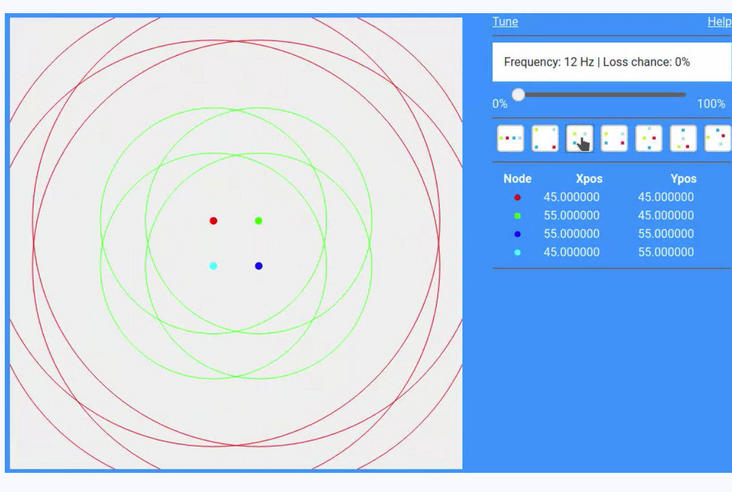Screen dimensions: 732x492
Task: Click the cyan node in the canvas
Action: coord(213,266)
